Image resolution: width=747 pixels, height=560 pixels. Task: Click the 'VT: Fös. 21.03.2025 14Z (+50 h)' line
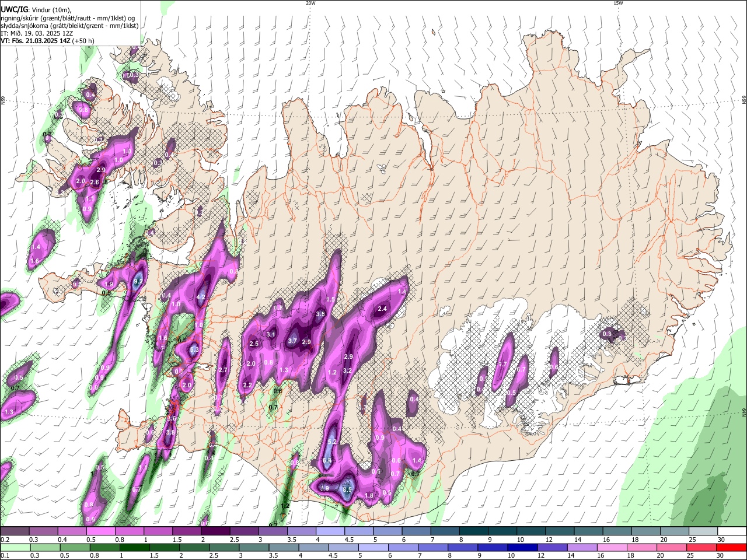[x=47, y=41]
